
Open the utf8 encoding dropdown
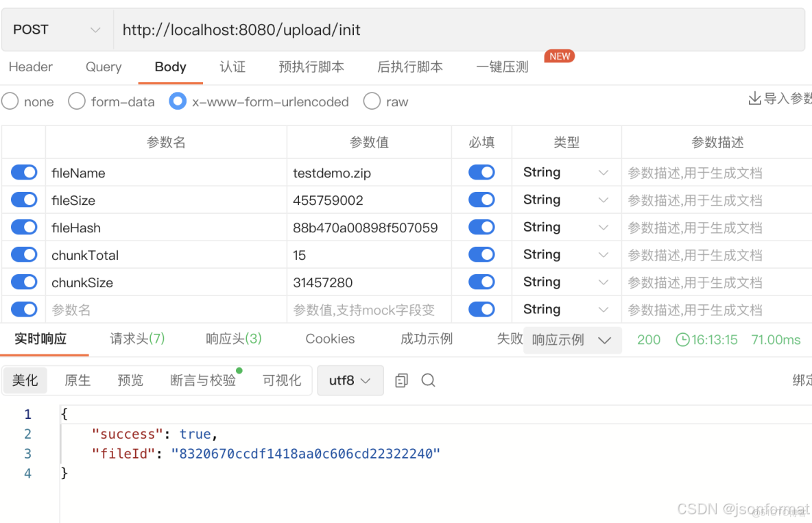pyautogui.click(x=350, y=380)
